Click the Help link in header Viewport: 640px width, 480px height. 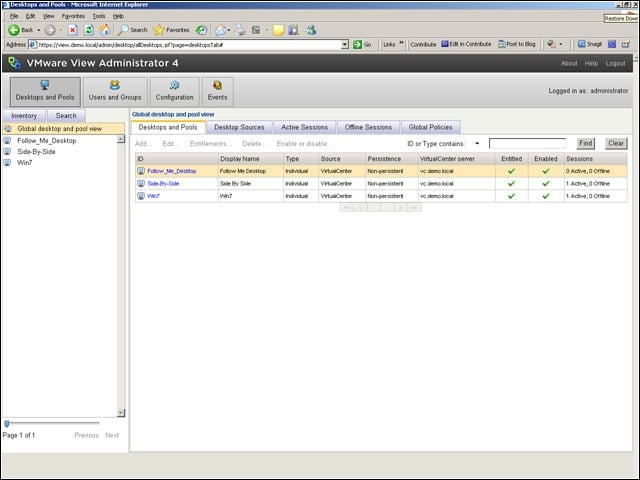point(591,63)
